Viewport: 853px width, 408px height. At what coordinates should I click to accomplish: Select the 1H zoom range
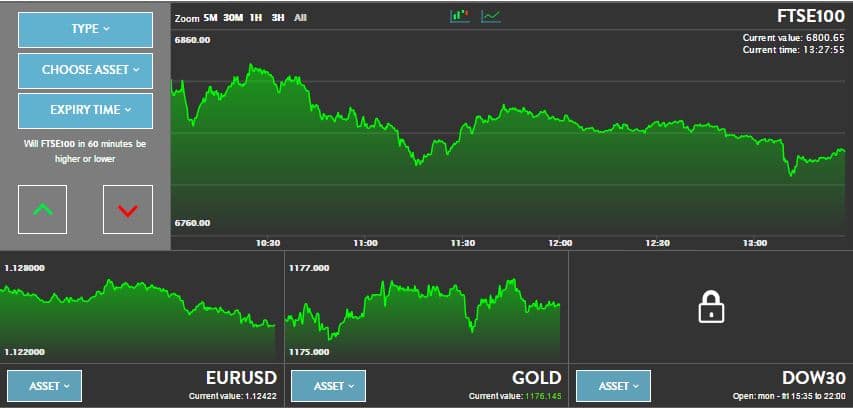[256, 18]
